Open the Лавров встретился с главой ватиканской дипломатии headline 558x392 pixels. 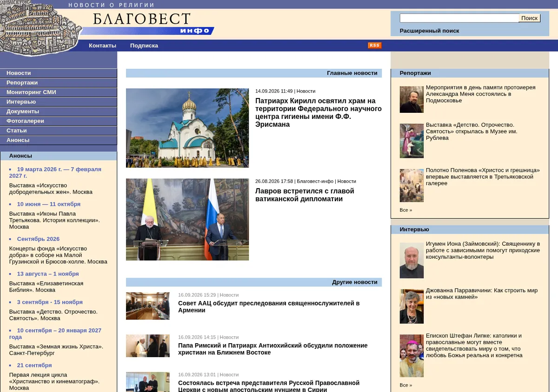[x=305, y=195]
